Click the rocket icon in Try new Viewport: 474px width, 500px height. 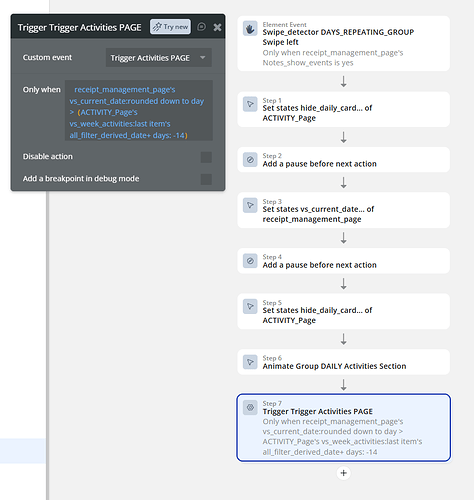coord(157,27)
